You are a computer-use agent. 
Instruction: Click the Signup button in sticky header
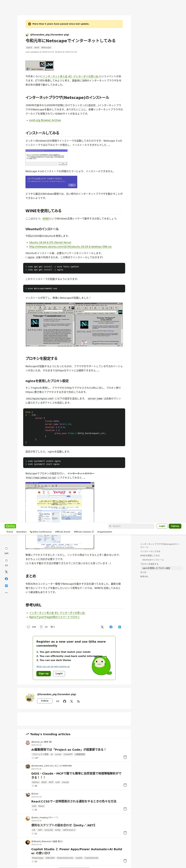click(175, 526)
